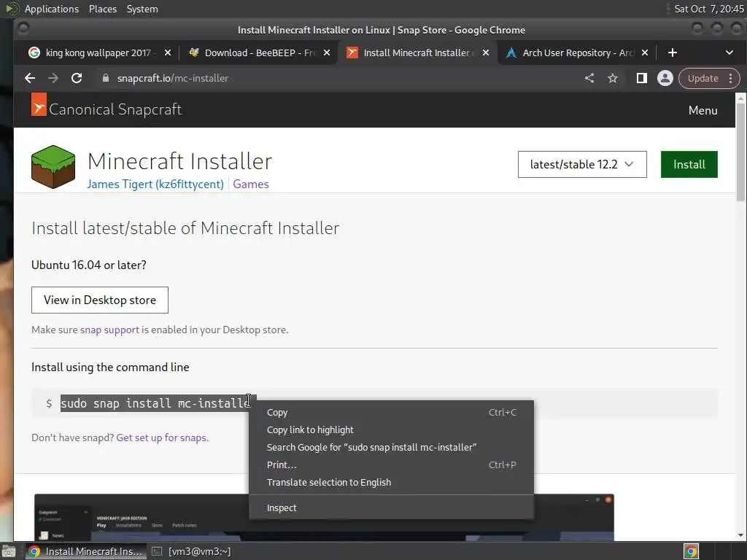Click the Minecraft Installer heading

click(x=179, y=161)
